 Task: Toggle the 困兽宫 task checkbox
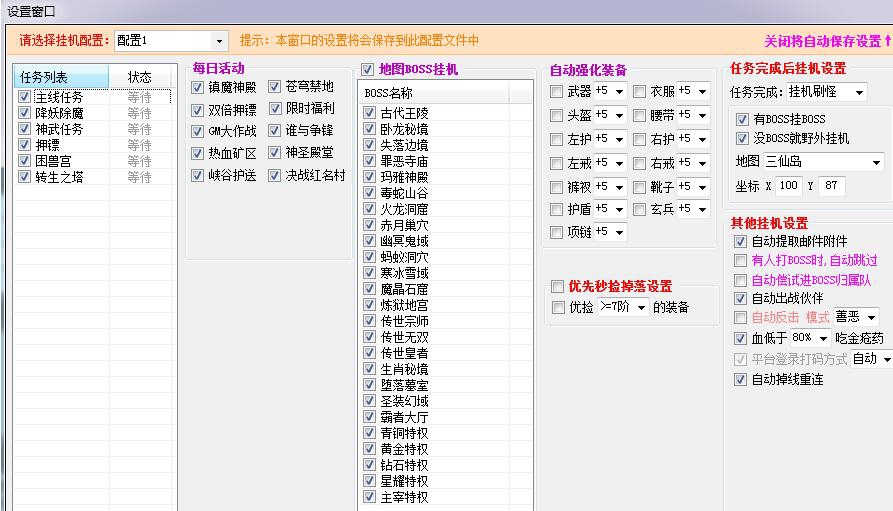24,161
